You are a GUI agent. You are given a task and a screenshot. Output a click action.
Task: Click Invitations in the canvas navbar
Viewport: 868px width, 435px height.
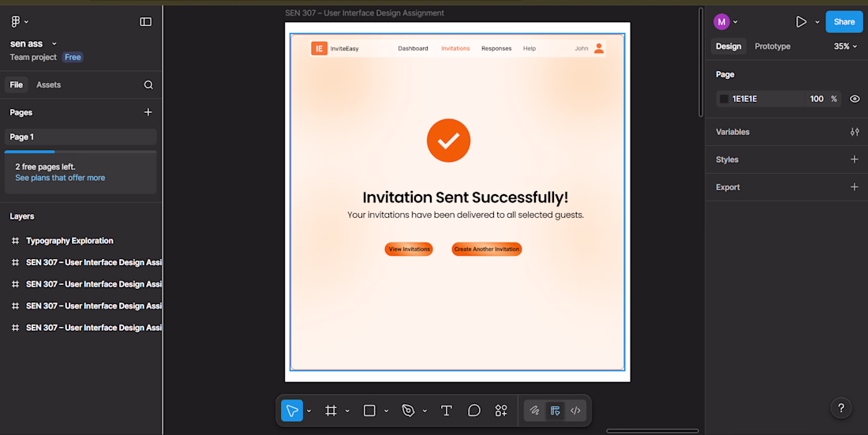(455, 49)
